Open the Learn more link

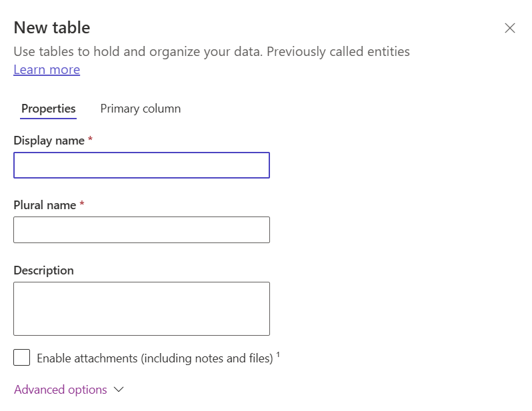coord(47,69)
